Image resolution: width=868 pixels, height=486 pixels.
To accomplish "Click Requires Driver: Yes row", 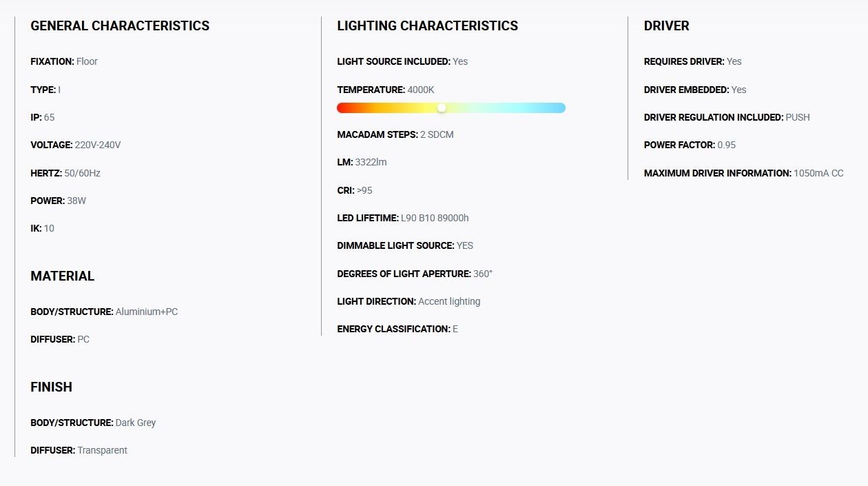I will click(693, 61).
